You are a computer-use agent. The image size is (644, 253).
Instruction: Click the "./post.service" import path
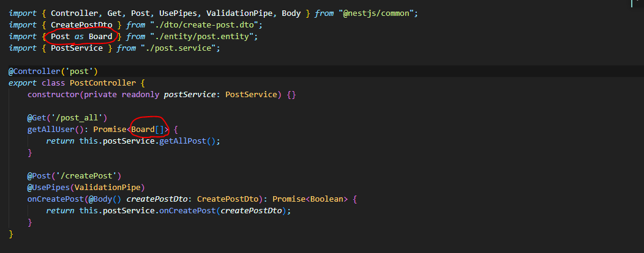click(178, 48)
